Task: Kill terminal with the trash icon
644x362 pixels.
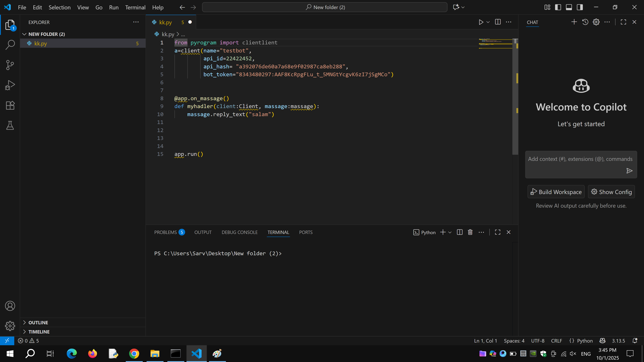Action: click(470, 232)
